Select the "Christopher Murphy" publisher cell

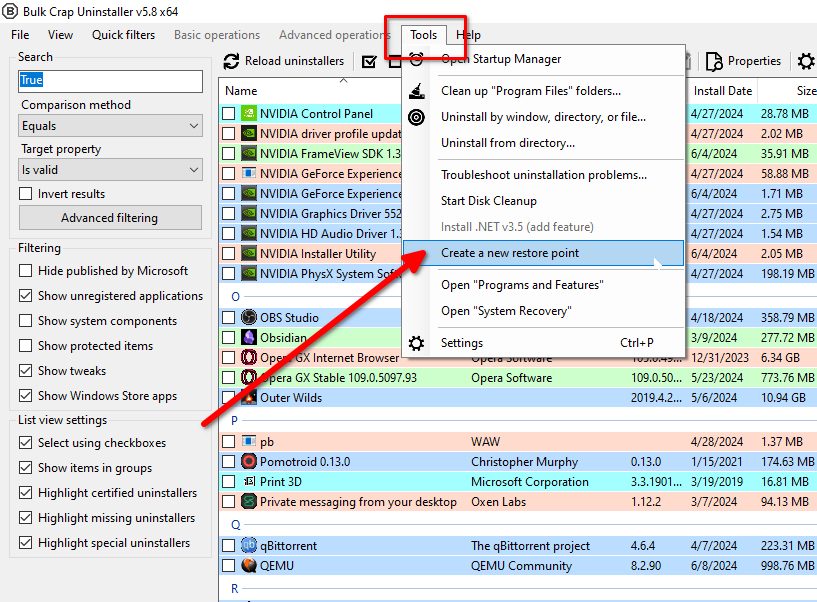click(x=524, y=462)
